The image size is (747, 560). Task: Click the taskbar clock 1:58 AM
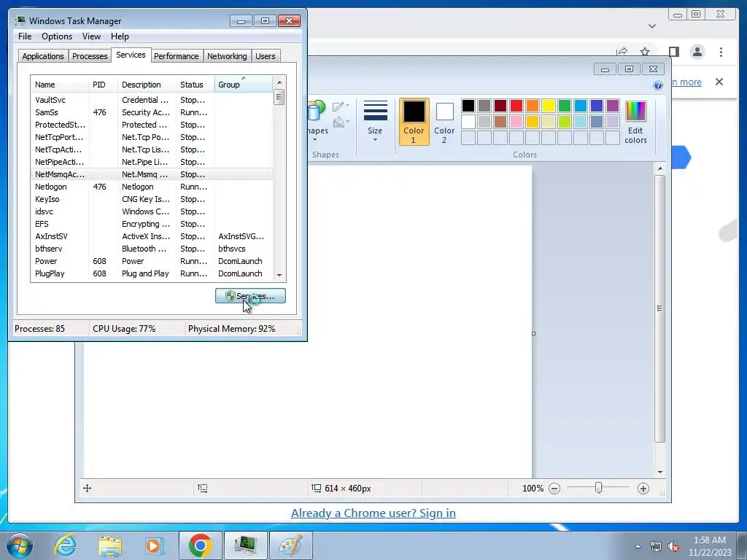coord(710,540)
